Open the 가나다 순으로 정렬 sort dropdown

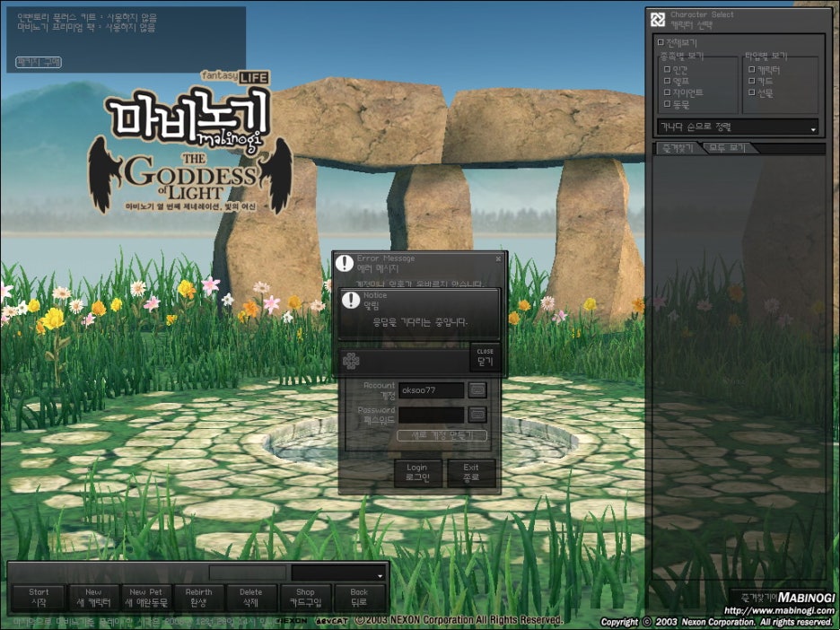pos(738,127)
